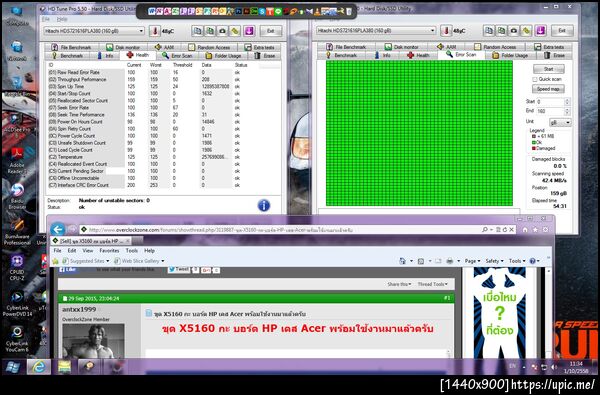Click antxx1999 username link
Viewport: 600px width, 395px height.
pyautogui.click(x=79, y=309)
